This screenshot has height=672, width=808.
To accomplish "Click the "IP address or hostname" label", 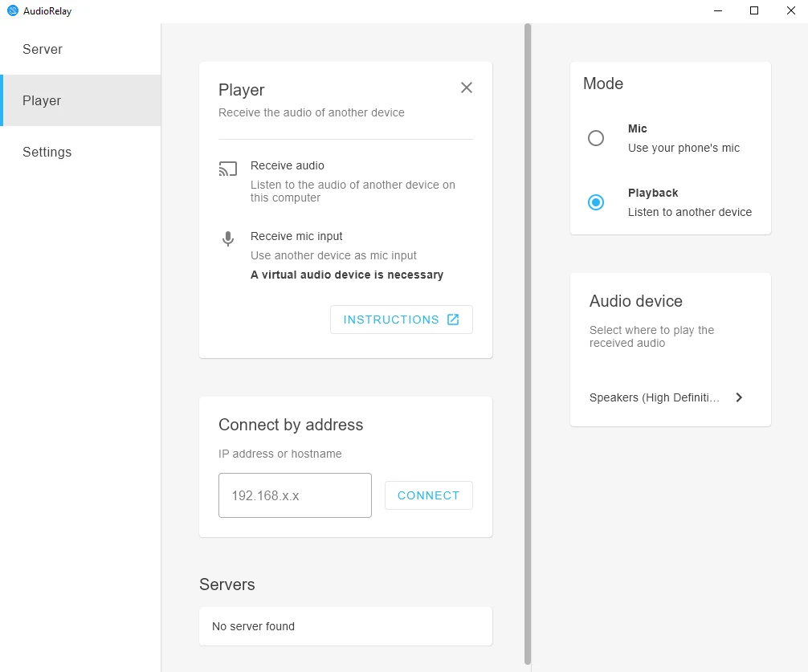I will pos(280,454).
